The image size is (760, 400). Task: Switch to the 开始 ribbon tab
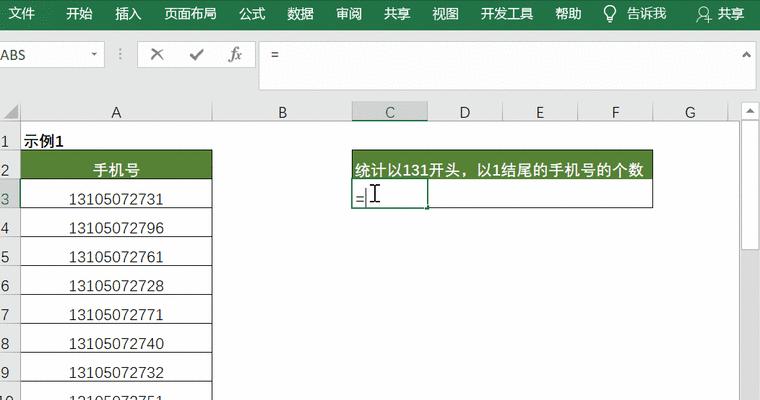[79, 14]
